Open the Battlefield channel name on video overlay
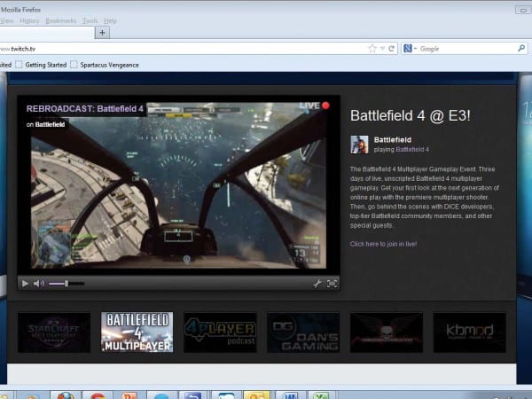Image resolution: width=532 pixels, height=399 pixels. click(x=50, y=124)
